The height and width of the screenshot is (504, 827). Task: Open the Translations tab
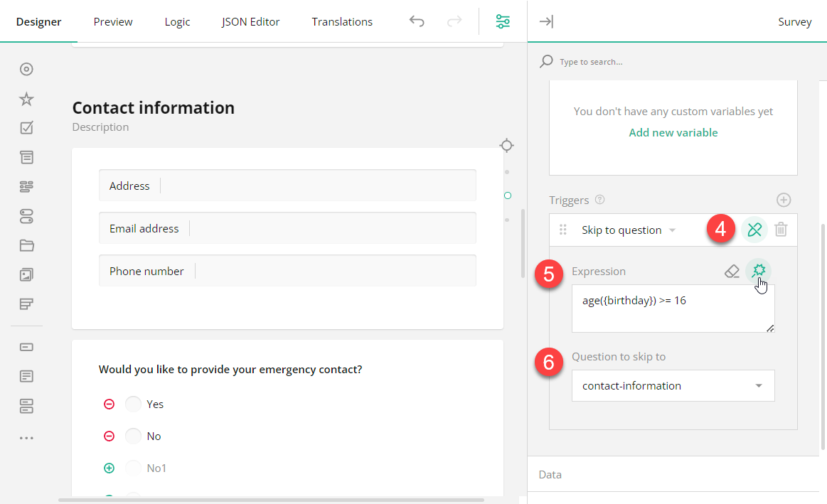point(342,21)
